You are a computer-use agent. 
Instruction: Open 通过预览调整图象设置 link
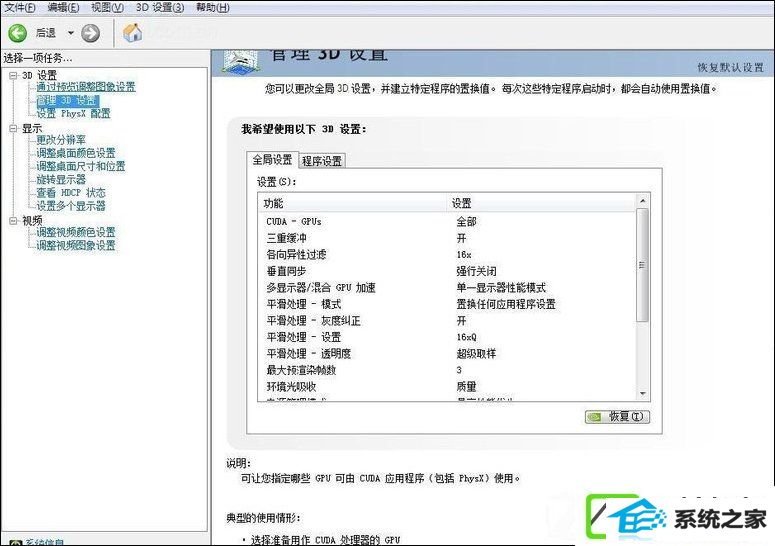tap(86, 87)
